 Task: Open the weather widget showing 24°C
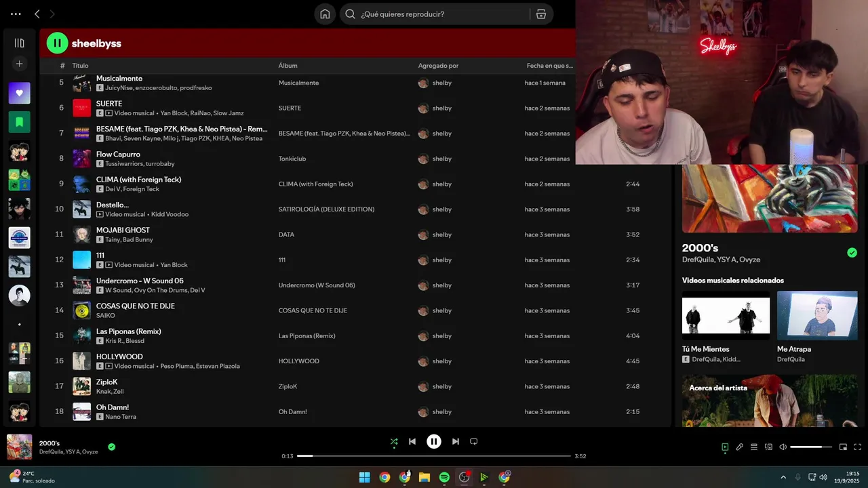point(31,477)
